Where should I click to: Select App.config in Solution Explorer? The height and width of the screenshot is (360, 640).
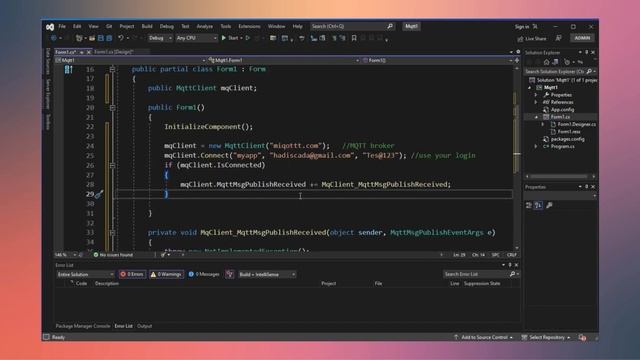click(562, 109)
